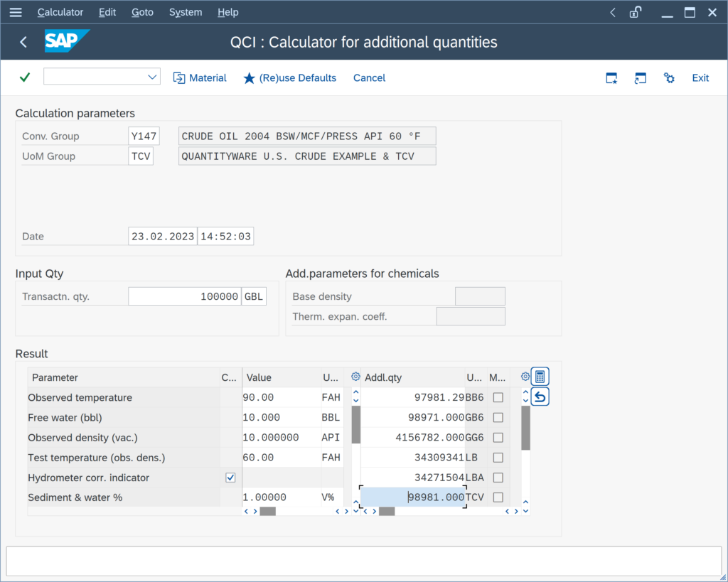Click the undo reset arrow icon beside results

pos(540,397)
